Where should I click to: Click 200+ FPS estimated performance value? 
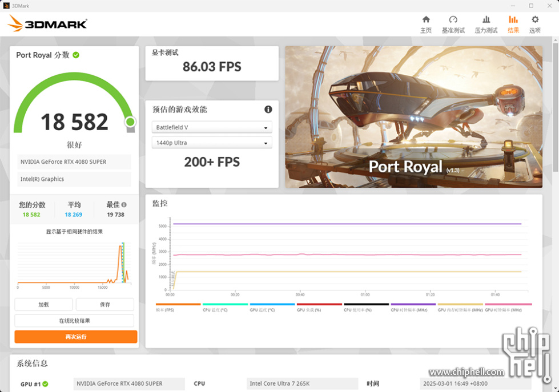point(212,162)
